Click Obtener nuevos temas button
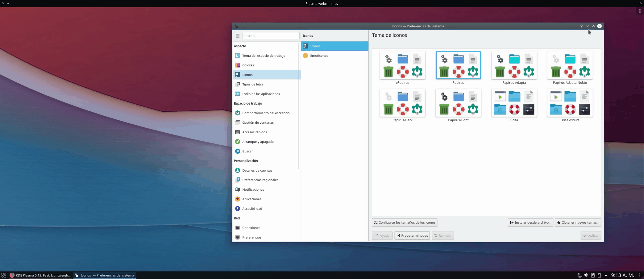 578,222
